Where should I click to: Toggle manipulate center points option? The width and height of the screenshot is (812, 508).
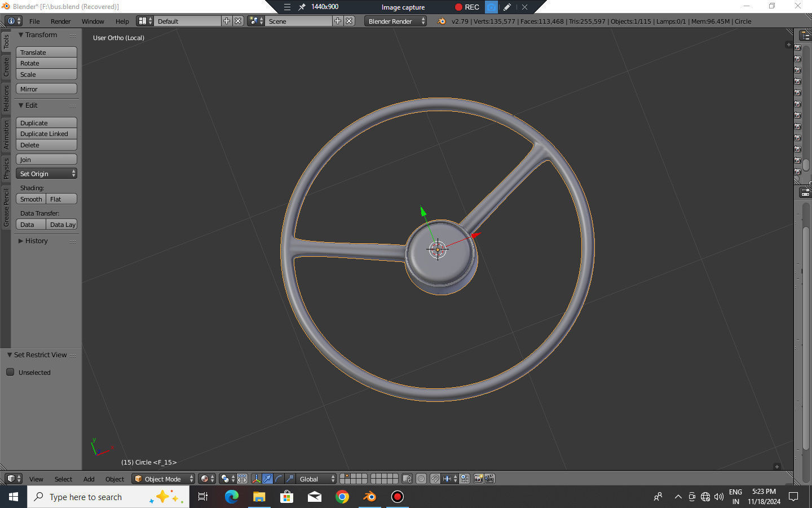pyautogui.click(x=242, y=479)
